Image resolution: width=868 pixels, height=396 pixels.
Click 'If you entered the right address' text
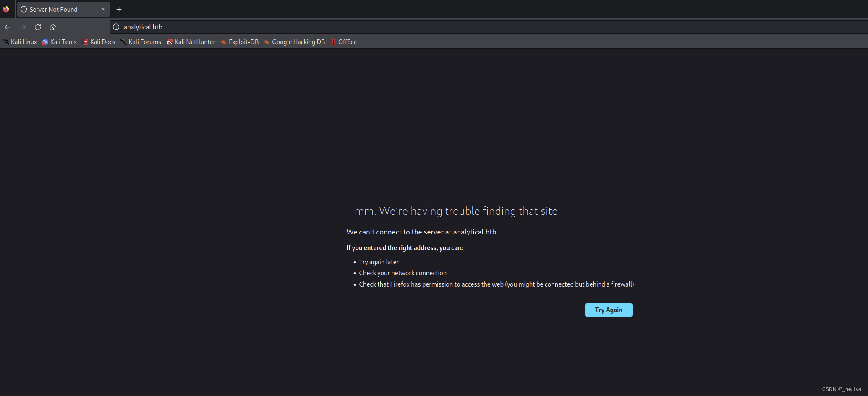click(x=405, y=248)
